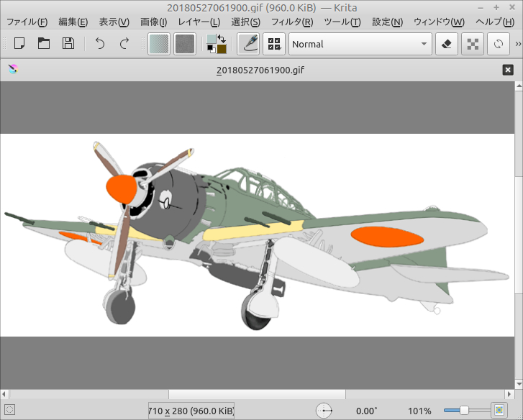Open the 画像(I) menu
Image resolution: width=523 pixels, height=420 pixels.
(x=153, y=22)
